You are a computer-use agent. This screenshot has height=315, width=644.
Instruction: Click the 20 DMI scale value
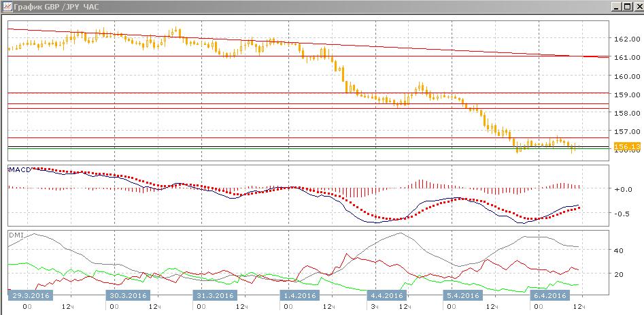[x=619, y=274]
